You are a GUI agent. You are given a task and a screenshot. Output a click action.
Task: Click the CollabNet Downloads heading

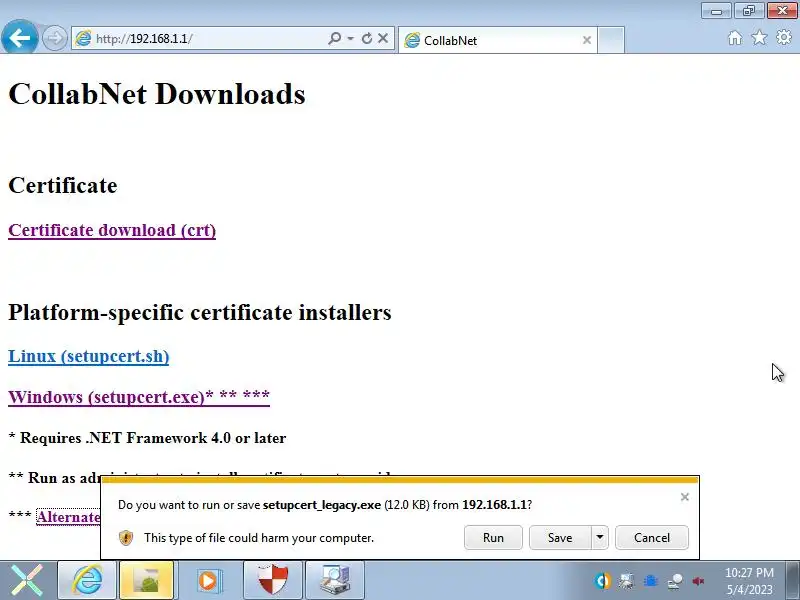(x=157, y=94)
